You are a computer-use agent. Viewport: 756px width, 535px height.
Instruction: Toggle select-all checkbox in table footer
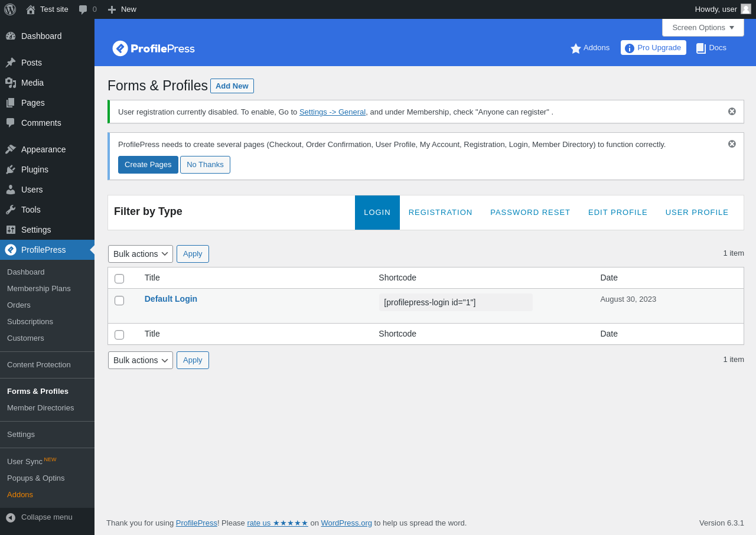119,335
